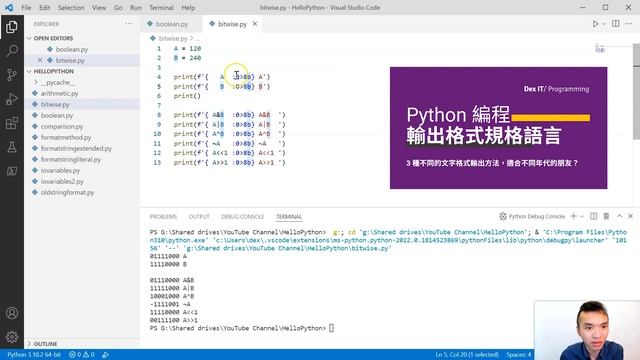640x360 pixels.
Task: Open the Accounts menu icon
Action: pyautogui.click(x=12, y=313)
